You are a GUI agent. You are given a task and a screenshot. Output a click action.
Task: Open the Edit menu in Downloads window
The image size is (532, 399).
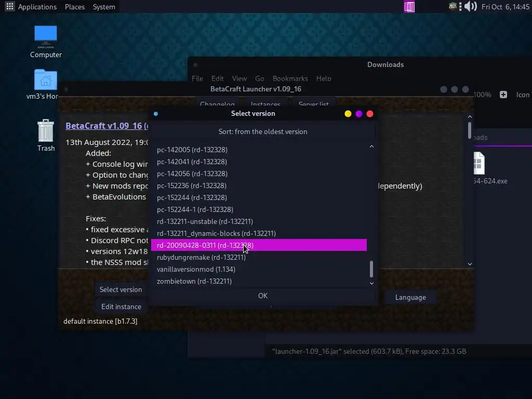tap(217, 78)
